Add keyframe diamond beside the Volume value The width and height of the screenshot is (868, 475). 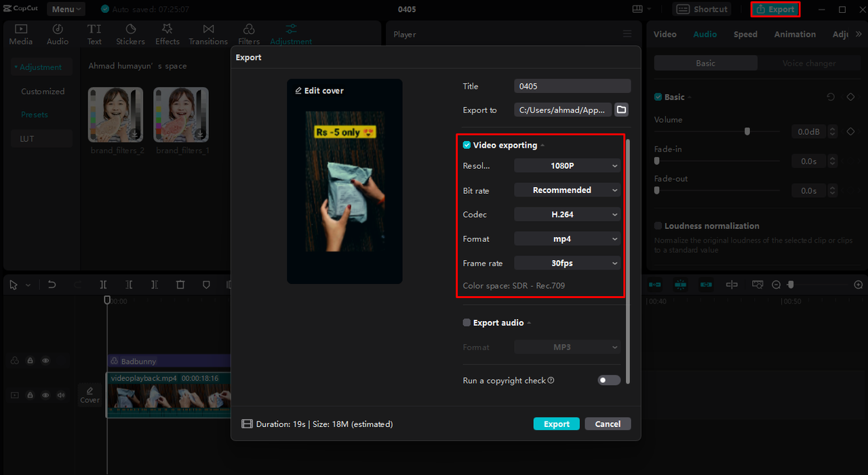850,131
